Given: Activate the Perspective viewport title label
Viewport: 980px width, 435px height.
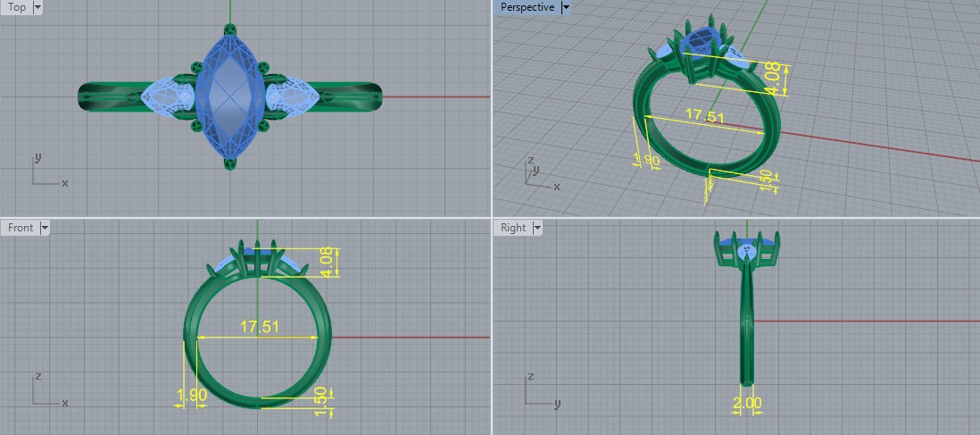Looking at the screenshot, I should coord(527,7).
